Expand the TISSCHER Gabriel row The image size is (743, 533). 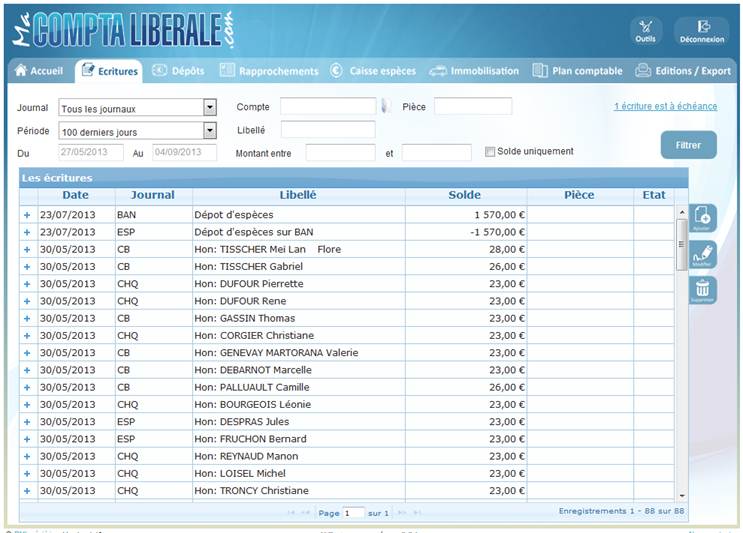[27, 267]
